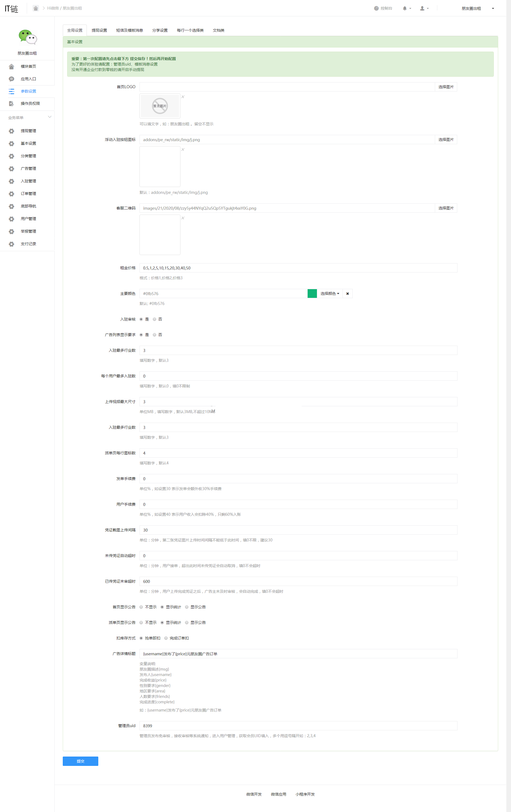Remove the 浮动入驻按钮图标 image with x

[x=183, y=149]
